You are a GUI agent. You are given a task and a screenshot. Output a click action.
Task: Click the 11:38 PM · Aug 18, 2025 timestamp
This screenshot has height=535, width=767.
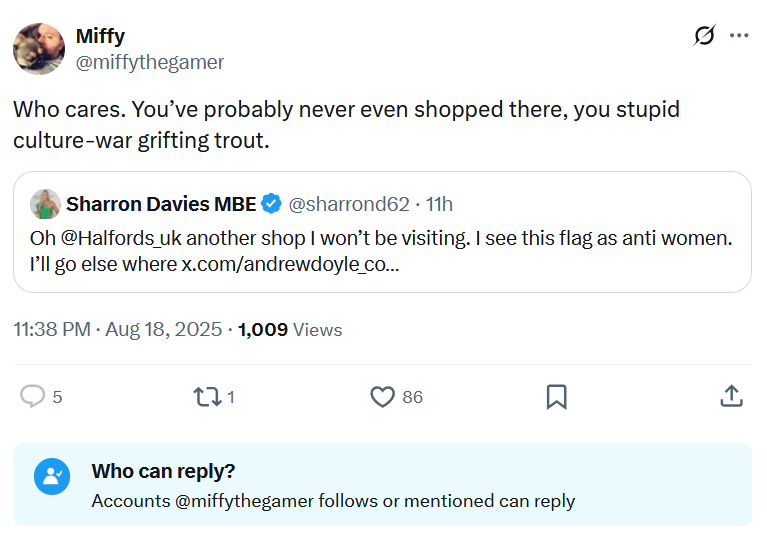[x=117, y=329]
